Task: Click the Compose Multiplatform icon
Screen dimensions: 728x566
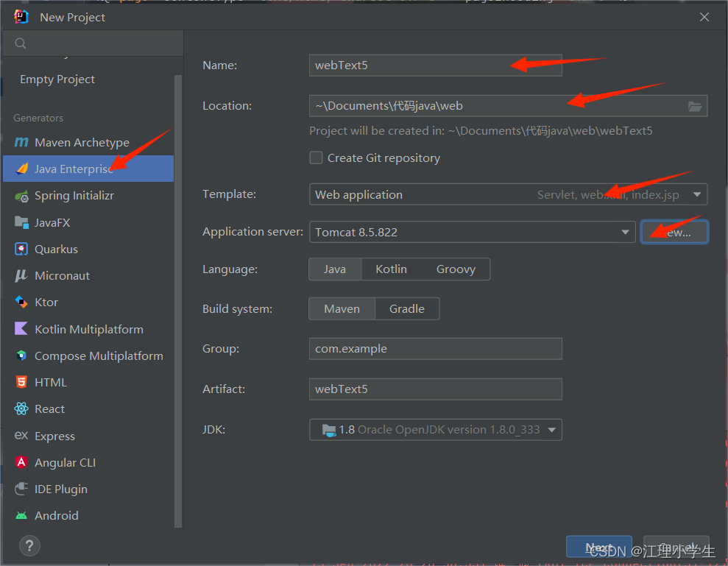Action: point(21,355)
